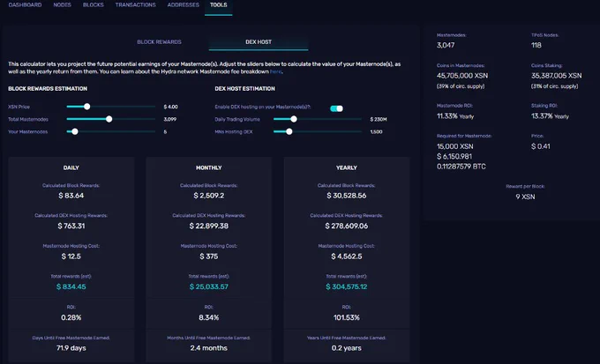Viewport: 600px width, 364px height.
Task: Click the Reward per Block 9 XSN
Action: click(x=525, y=197)
